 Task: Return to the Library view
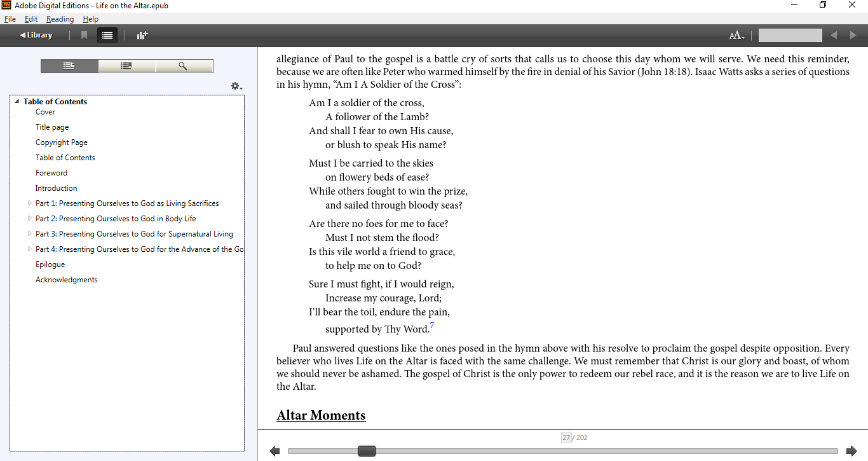(36, 36)
